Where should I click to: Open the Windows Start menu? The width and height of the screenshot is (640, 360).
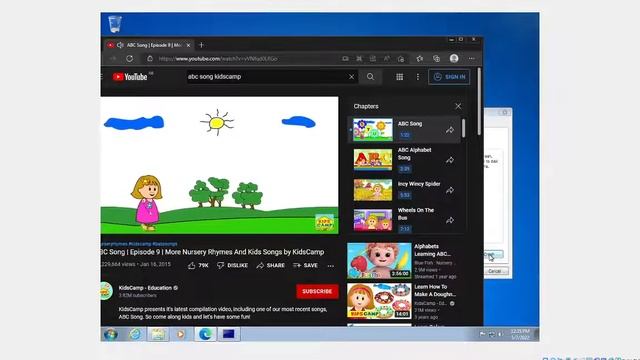(110, 334)
